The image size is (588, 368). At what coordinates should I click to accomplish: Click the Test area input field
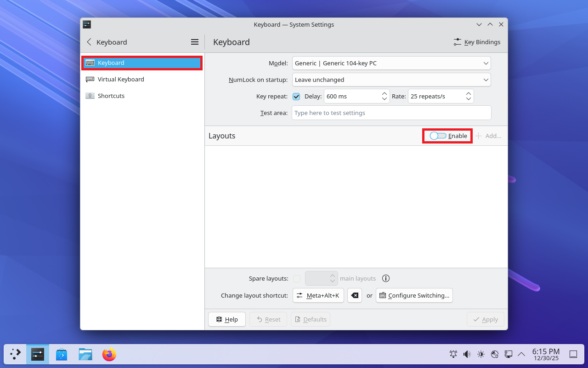point(391,113)
